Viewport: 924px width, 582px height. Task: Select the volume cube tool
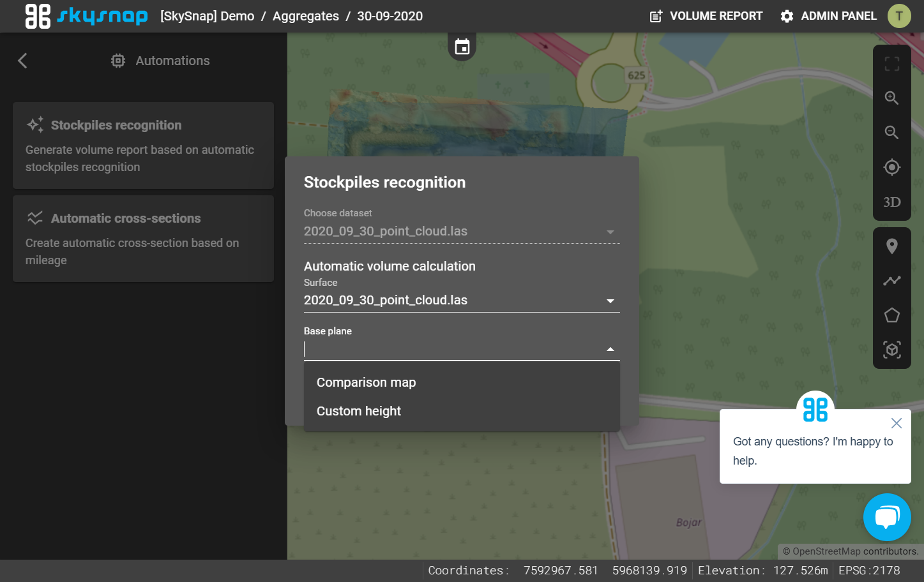pos(892,350)
